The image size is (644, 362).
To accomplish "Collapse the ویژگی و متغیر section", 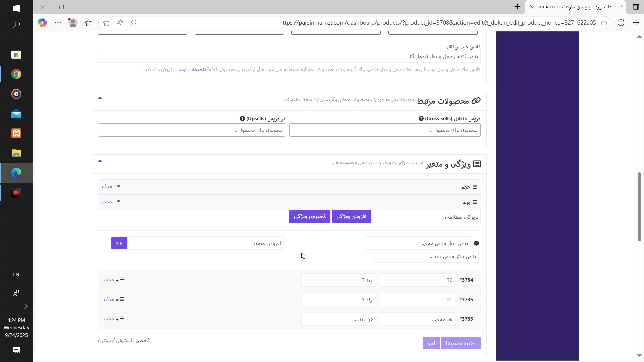I will click(x=100, y=161).
